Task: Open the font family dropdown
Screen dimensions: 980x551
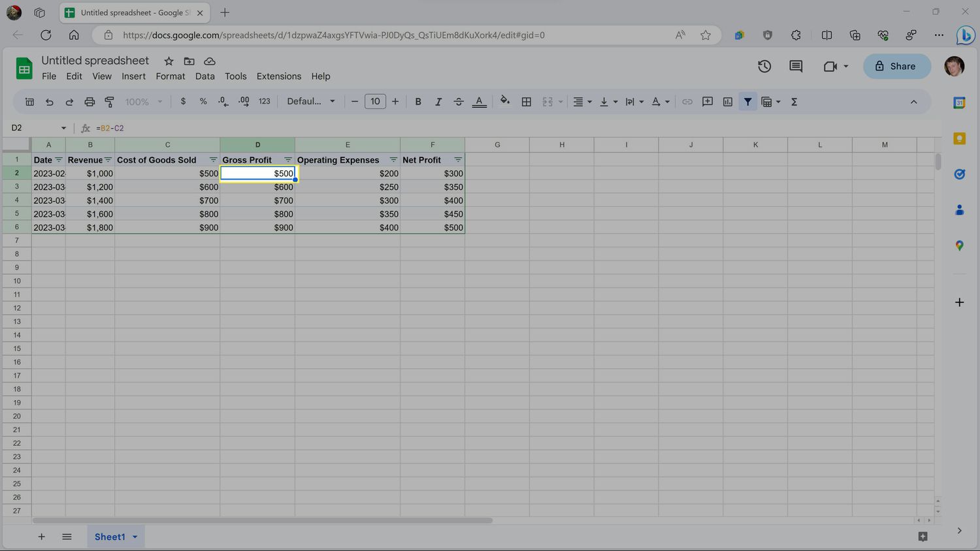Action: point(311,102)
